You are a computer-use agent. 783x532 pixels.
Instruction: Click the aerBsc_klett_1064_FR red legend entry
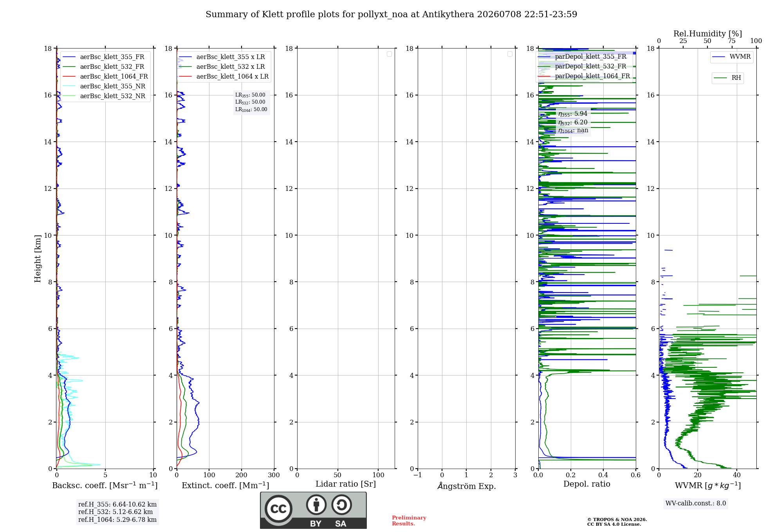105,77
